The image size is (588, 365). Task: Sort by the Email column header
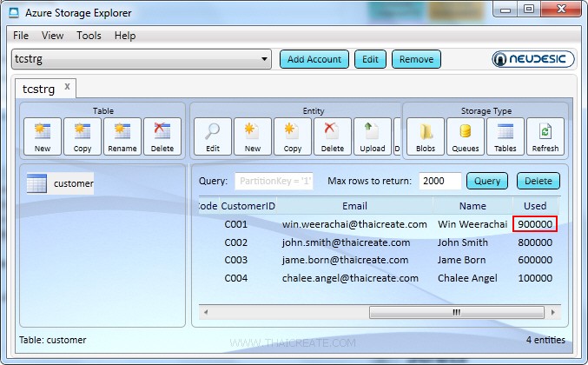tap(354, 206)
